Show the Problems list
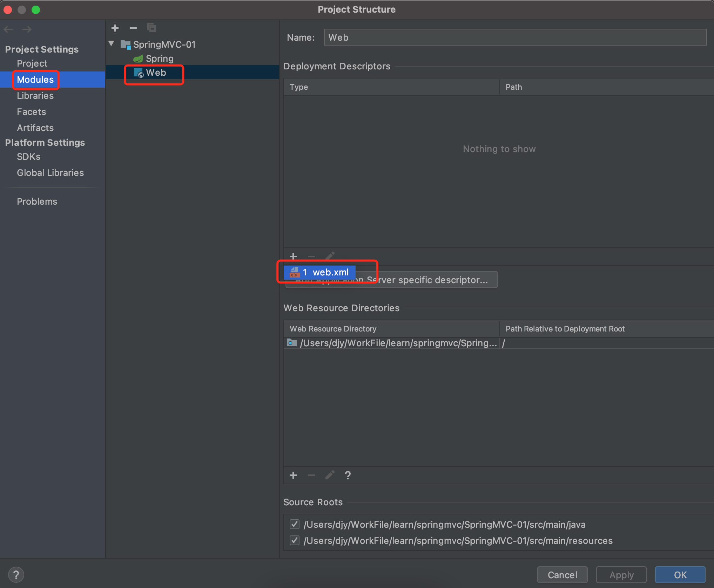This screenshot has height=588, width=714. click(x=37, y=201)
